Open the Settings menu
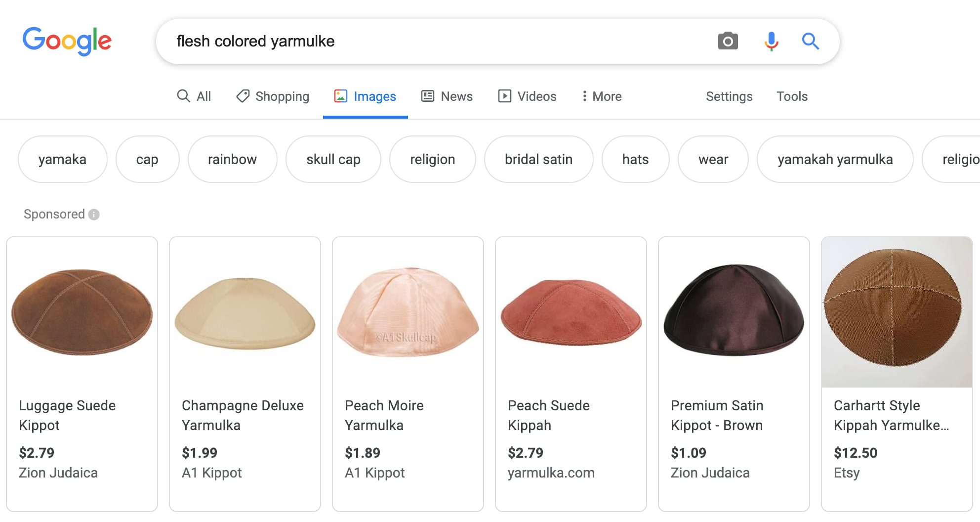 point(729,96)
